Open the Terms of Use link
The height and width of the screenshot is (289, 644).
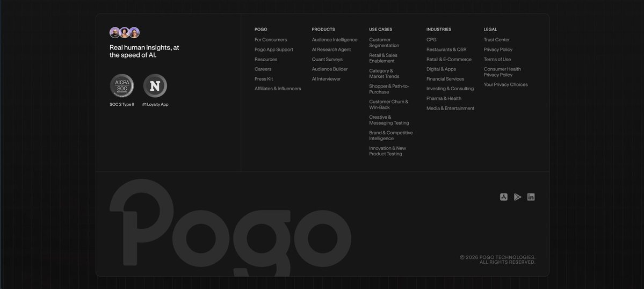[x=497, y=60]
